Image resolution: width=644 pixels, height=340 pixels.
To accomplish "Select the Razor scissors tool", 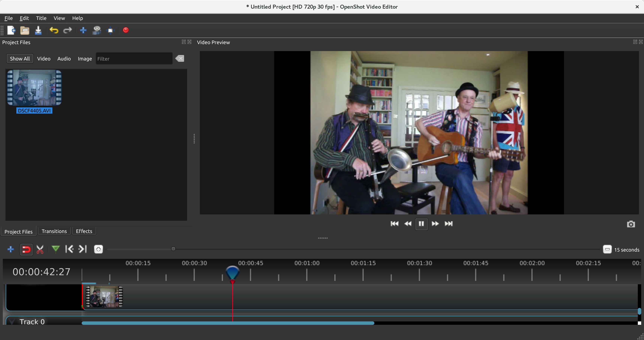I will pyautogui.click(x=40, y=249).
